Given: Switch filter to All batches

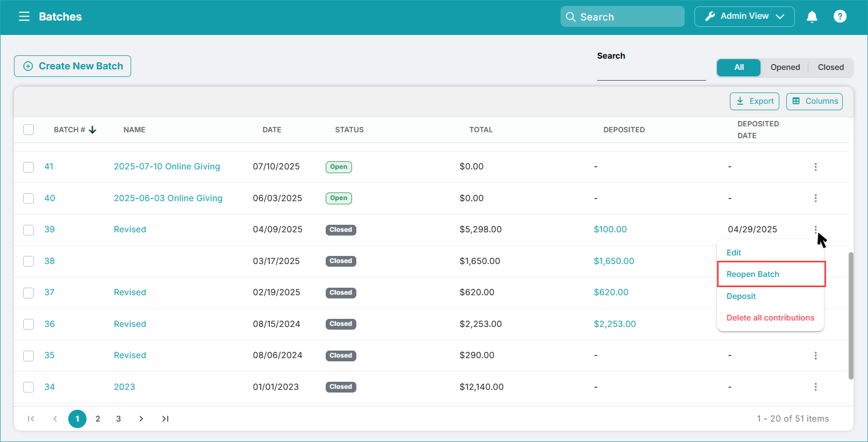Looking at the screenshot, I should (739, 67).
